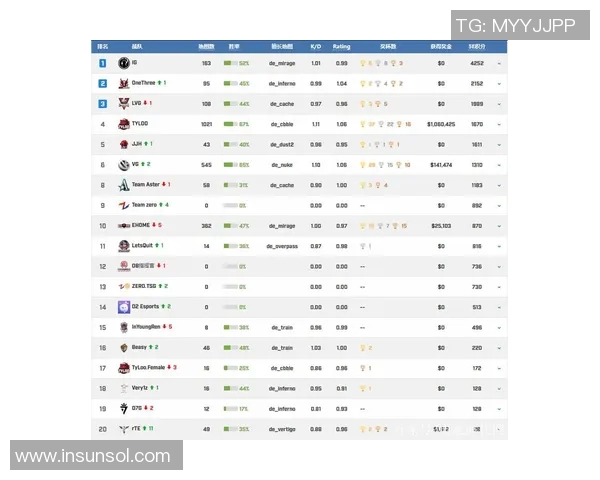Click the Veryiz team logo

(124, 389)
